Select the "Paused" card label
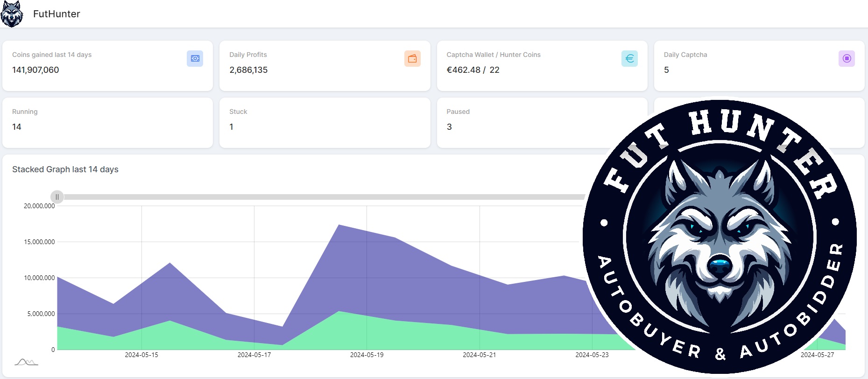The image size is (868, 379). tap(458, 112)
